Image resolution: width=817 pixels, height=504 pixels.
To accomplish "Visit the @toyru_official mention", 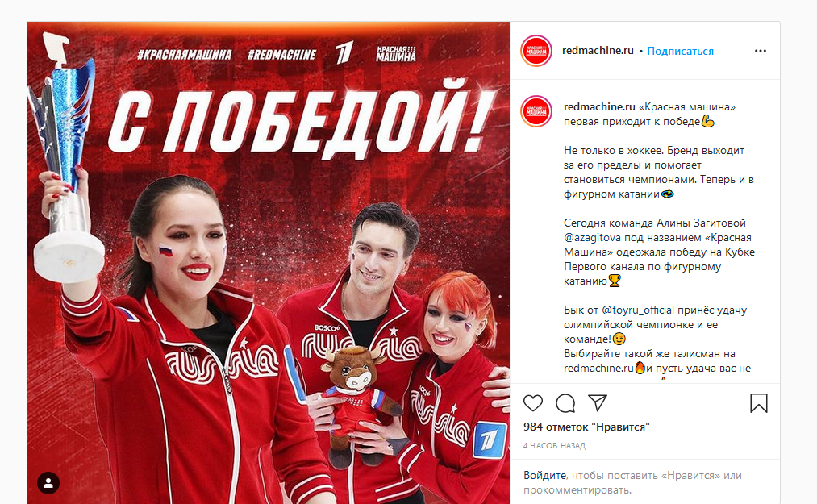I will pyautogui.click(x=638, y=310).
